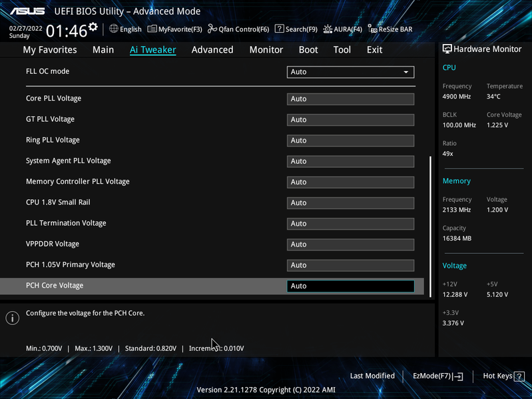Click the Hardware Monitor display icon
Screen dimensions: 532x399
pos(447,49)
